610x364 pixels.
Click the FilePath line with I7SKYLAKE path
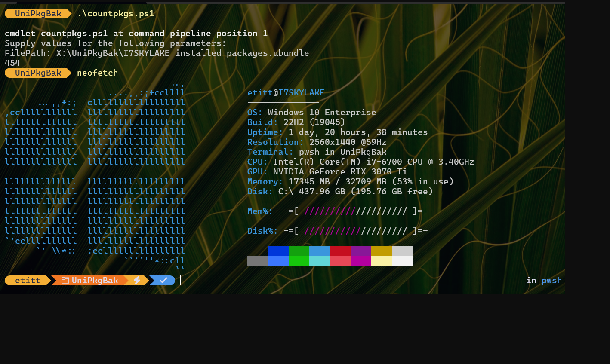pyautogui.click(x=157, y=53)
